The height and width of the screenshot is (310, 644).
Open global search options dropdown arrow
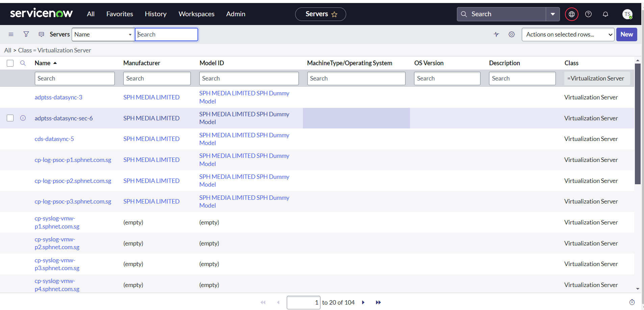coord(553,14)
